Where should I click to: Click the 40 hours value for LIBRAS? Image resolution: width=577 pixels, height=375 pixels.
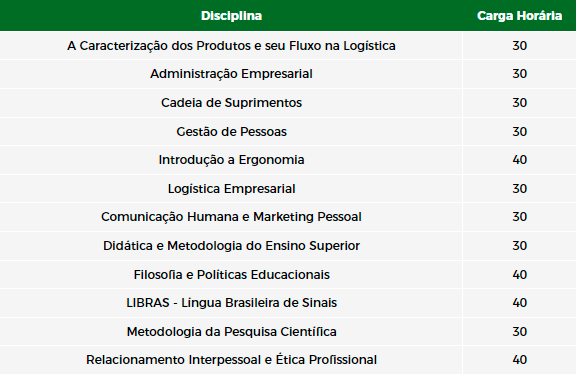click(x=520, y=303)
